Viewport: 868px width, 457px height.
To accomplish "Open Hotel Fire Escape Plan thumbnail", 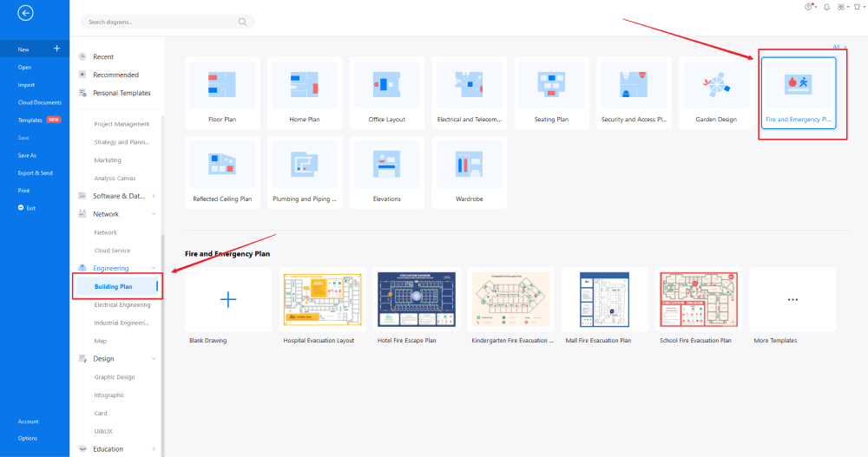I will coord(417,299).
